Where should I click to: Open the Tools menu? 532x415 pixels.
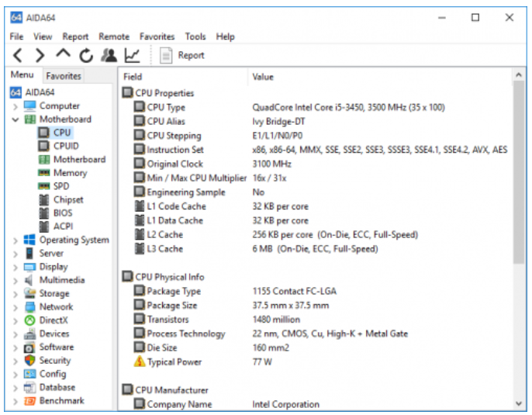[195, 36]
